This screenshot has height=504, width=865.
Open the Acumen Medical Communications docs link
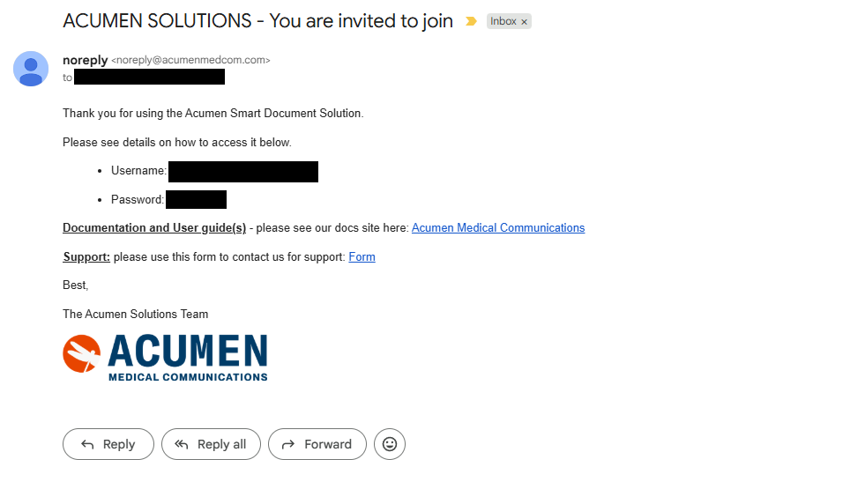(x=498, y=227)
